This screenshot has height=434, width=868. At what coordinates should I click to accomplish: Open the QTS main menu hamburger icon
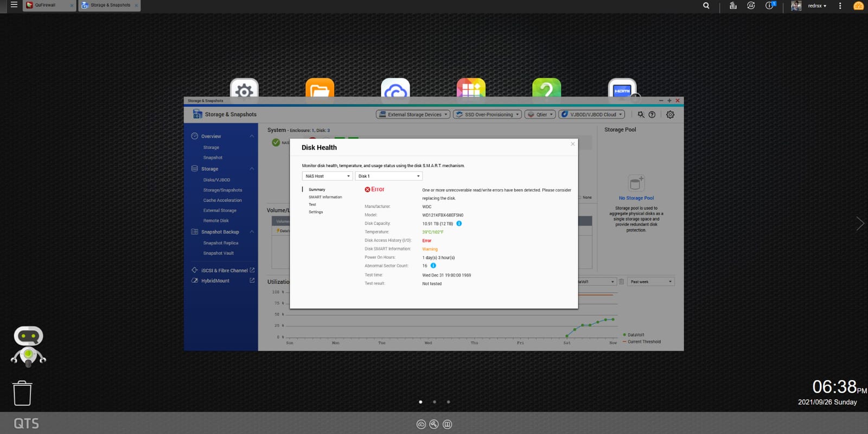pos(14,5)
